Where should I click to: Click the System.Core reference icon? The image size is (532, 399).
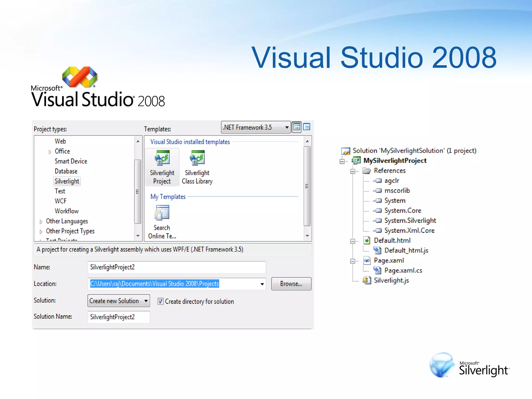[377, 211]
